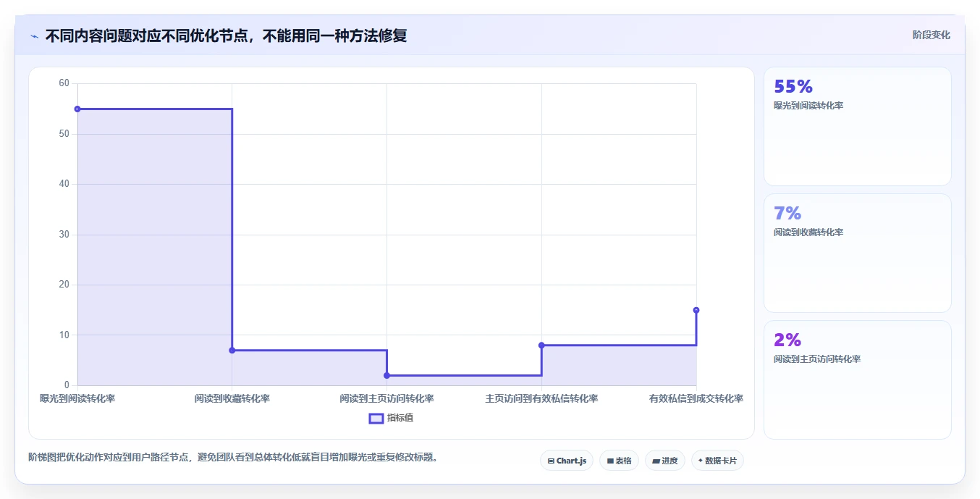
Task: Click the x-axis label 主页访问到有效私信转化率
Action: click(541, 399)
